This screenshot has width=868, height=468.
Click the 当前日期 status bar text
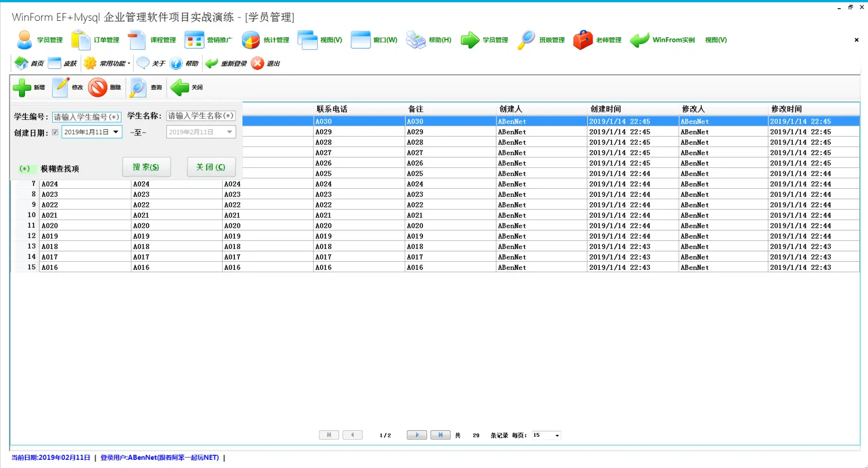[51, 458]
